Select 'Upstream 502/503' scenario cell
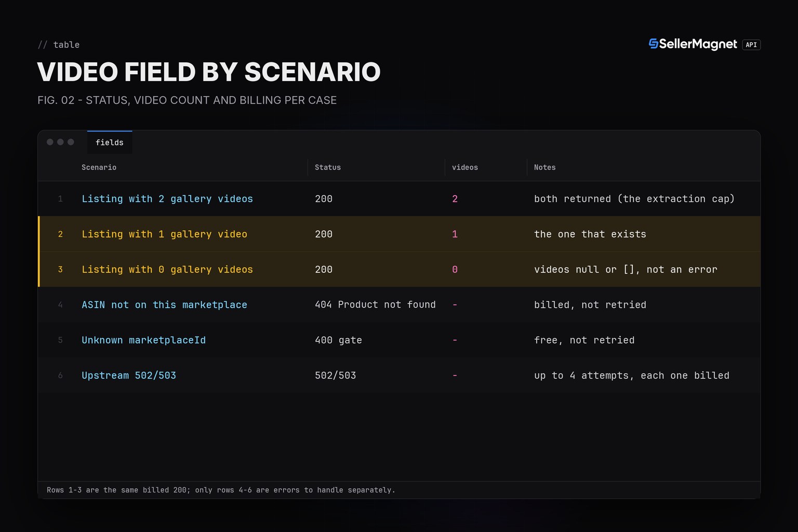 (x=129, y=376)
